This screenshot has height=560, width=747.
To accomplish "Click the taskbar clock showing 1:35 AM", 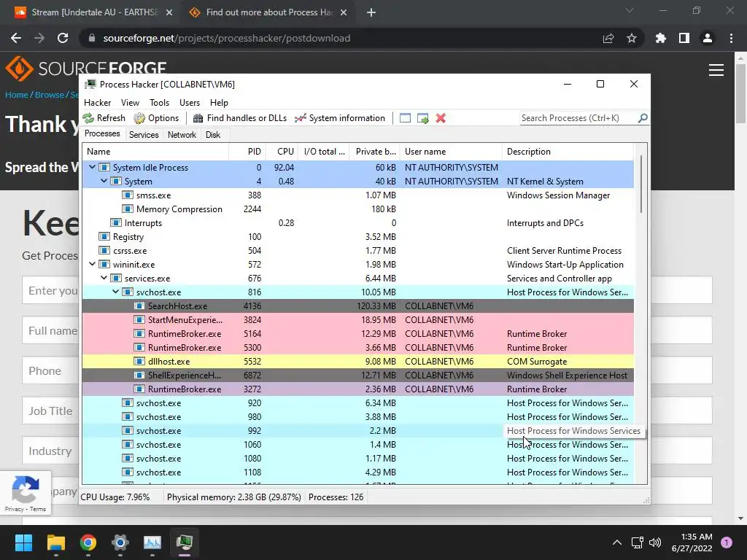I will click(x=692, y=542).
